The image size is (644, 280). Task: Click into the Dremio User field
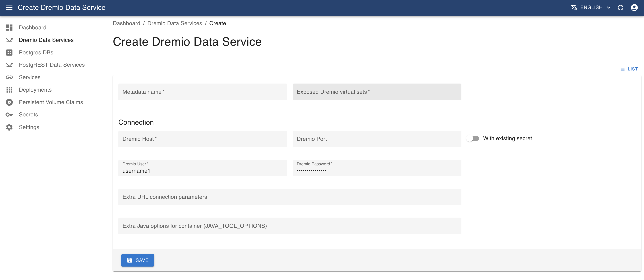tap(203, 168)
